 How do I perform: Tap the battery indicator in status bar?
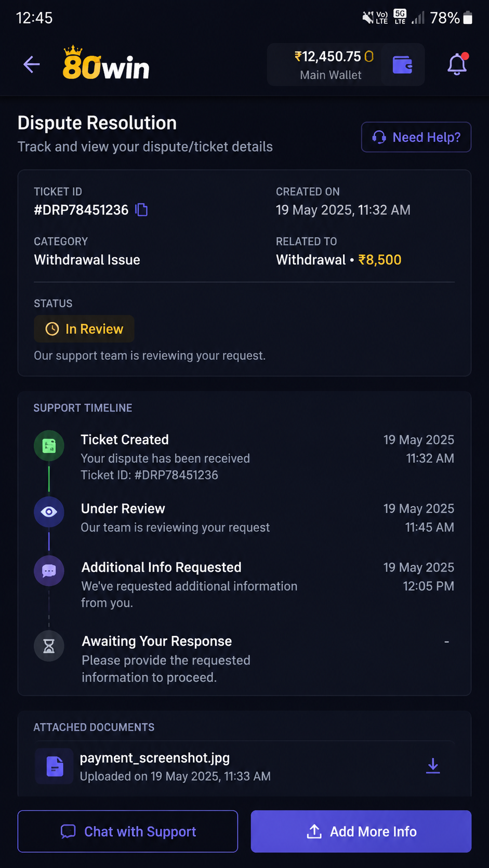(468, 18)
